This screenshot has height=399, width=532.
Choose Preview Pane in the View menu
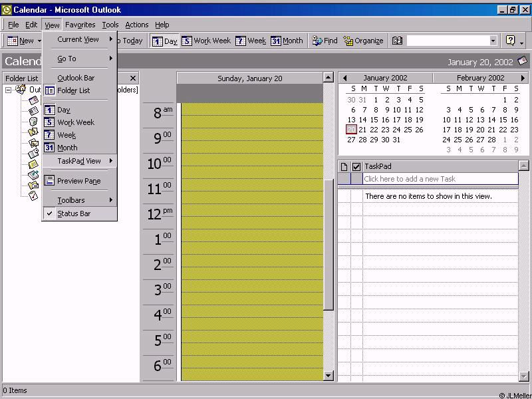pyautogui.click(x=78, y=181)
